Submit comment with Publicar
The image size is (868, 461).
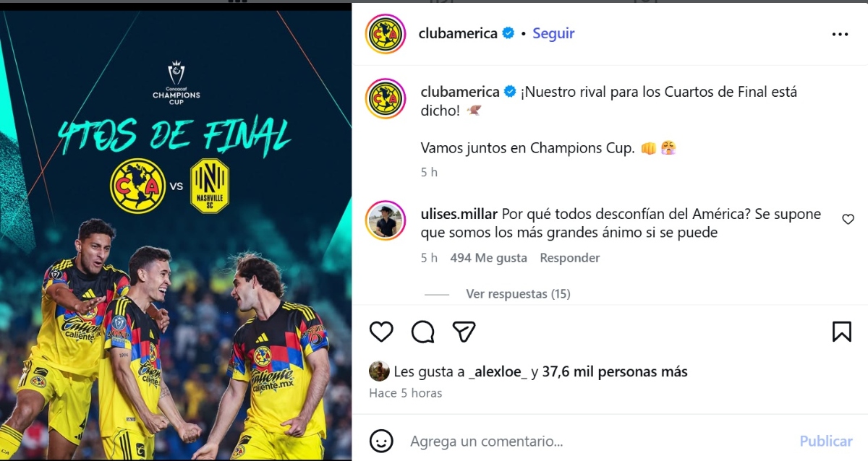coord(826,441)
